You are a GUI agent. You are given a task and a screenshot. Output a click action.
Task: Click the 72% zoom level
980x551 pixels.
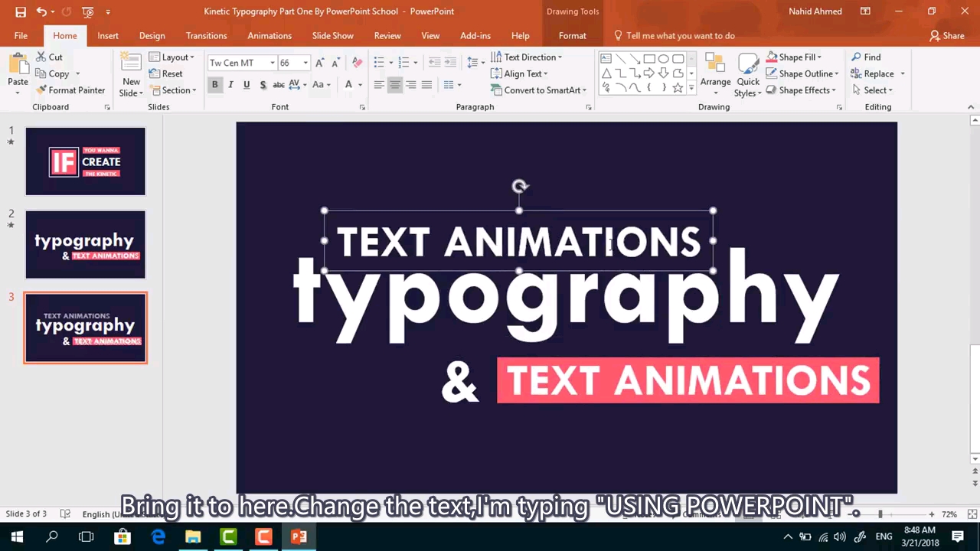coord(949,514)
